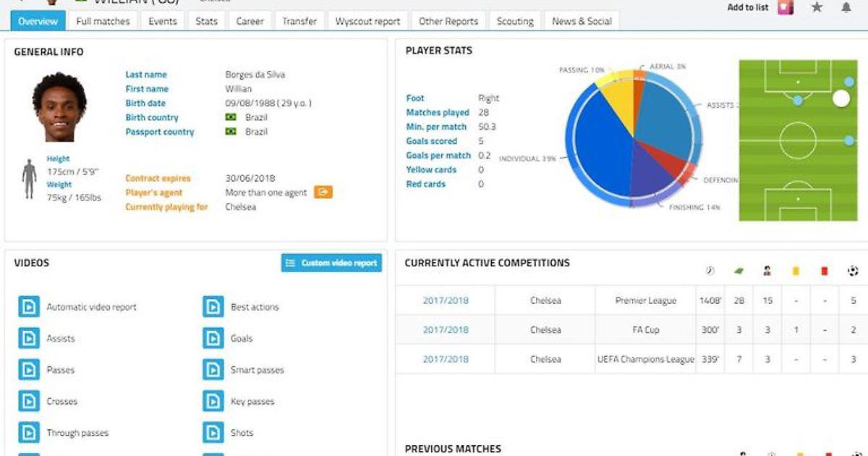Open the player's agent orange arrow icon
This screenshot has height=456, width=868.
pos(323,193)
